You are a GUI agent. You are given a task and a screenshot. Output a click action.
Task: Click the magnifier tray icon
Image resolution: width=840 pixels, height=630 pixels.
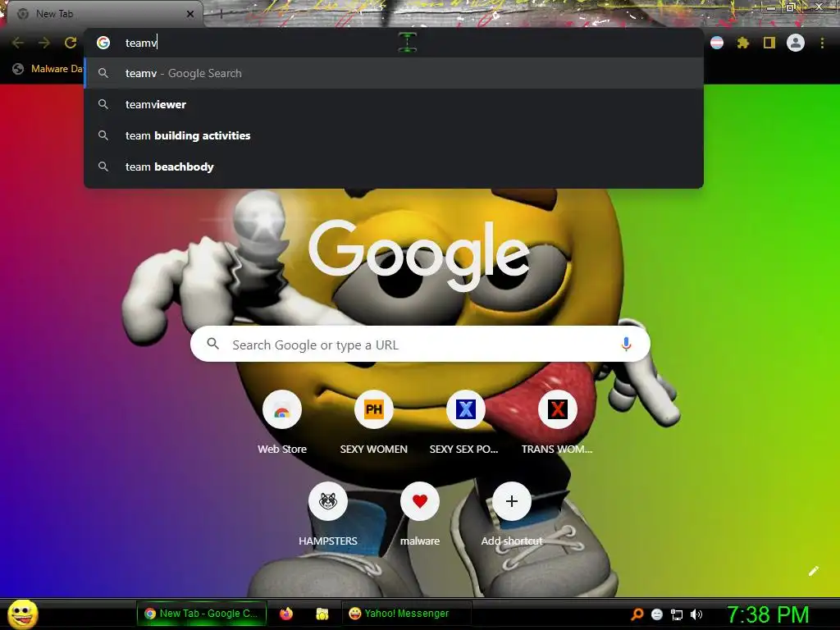(x=637, y=614)
